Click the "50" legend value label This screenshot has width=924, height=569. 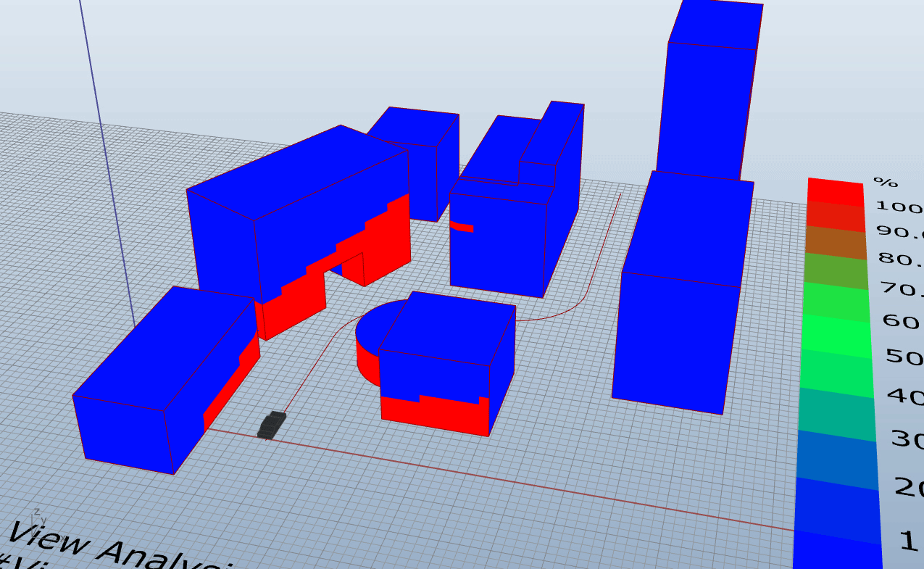[x=904, y=356]
